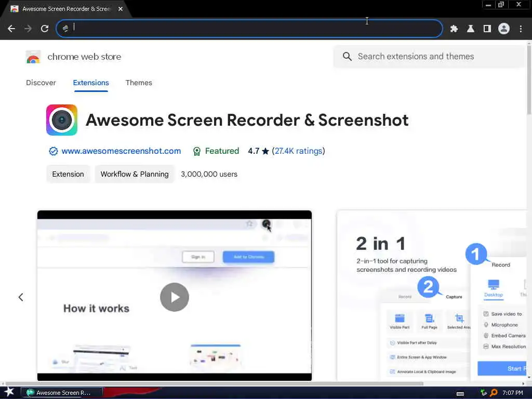Click the horizontal page scrollbar
532x399 pixels.
click(214, 384)
